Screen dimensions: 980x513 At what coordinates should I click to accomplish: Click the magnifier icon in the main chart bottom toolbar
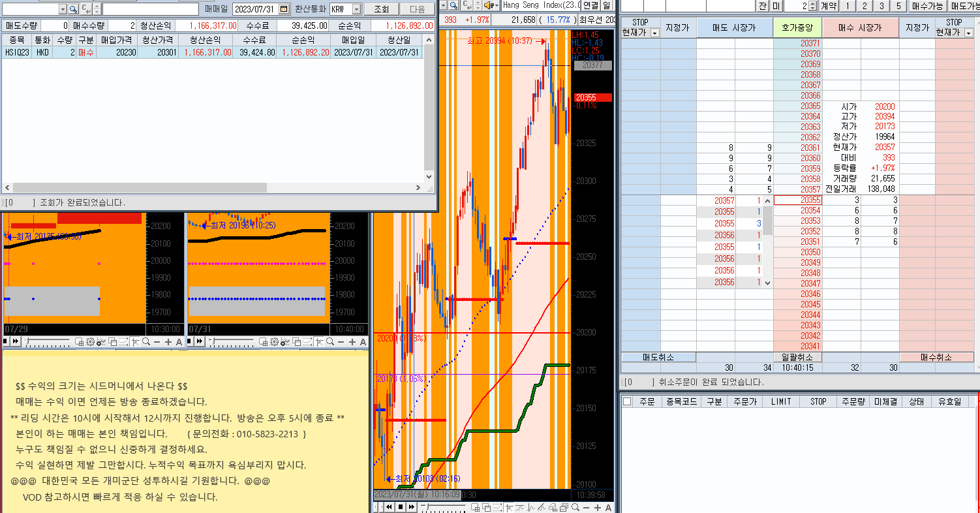pos(575,507)
